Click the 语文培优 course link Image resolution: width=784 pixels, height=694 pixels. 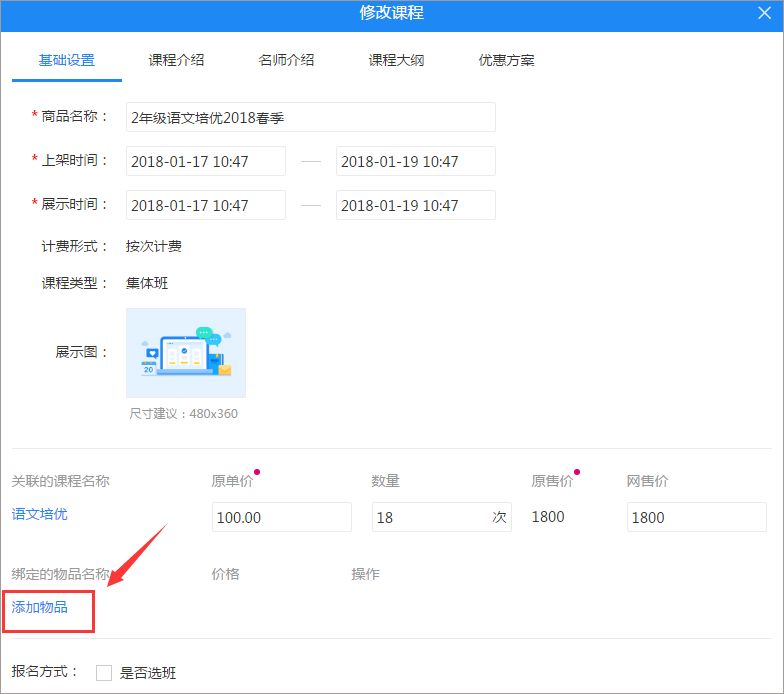40,514
